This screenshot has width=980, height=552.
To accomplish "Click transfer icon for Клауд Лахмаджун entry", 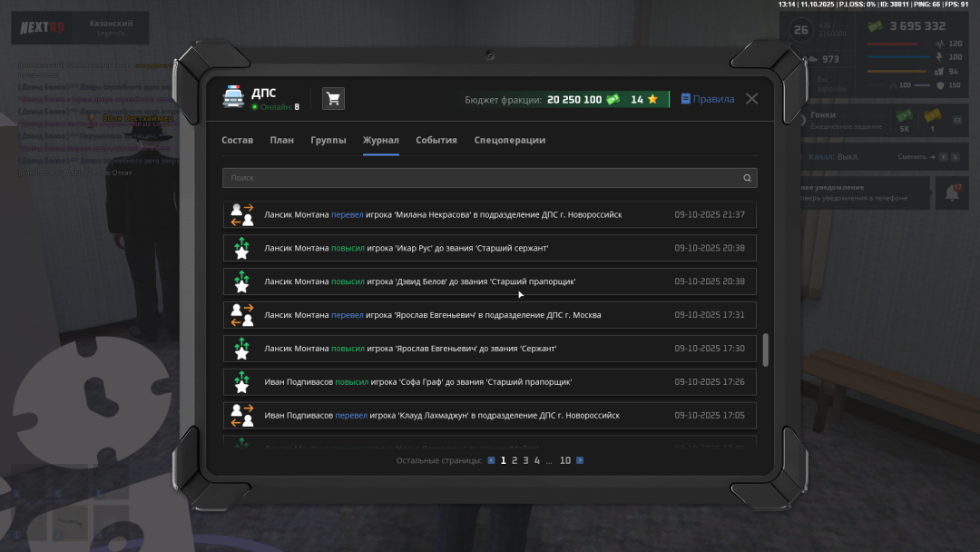I will click(x=241, y=416).
